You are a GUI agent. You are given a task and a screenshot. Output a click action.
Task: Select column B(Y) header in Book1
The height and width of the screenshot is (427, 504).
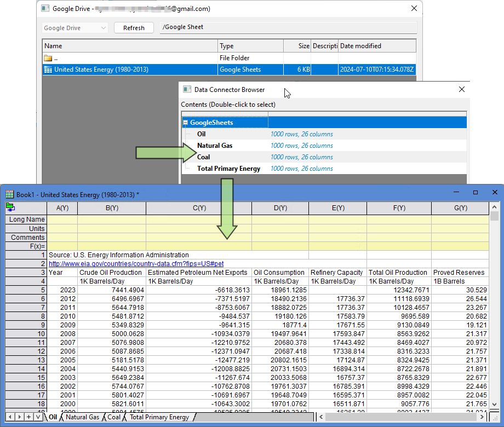(112, 208)
